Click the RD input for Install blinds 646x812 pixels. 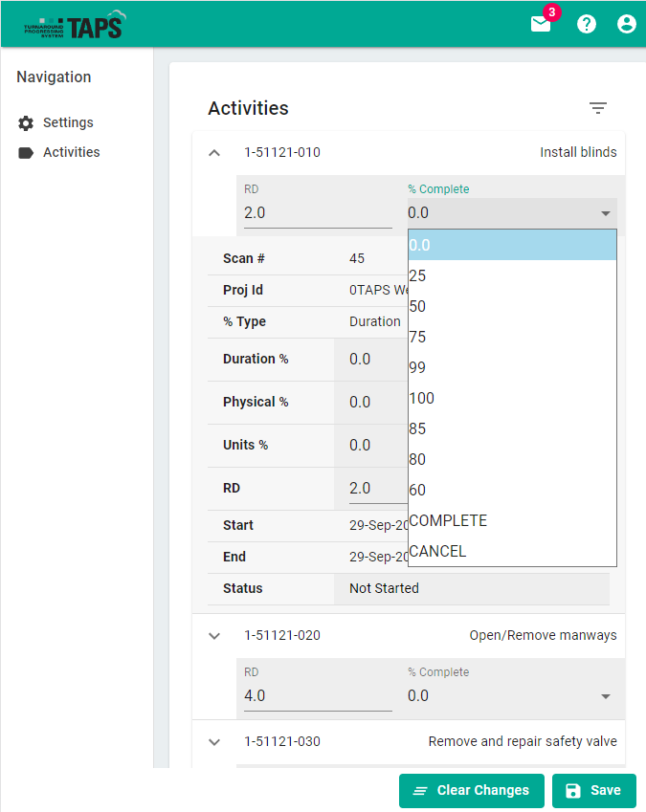click(x=318, y=213)
